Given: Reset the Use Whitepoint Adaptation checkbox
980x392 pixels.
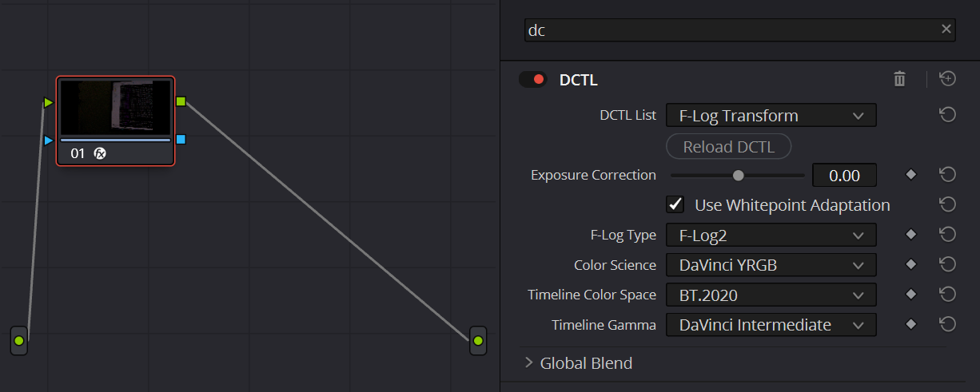Looking at the screenshot, I should point(947,204).
